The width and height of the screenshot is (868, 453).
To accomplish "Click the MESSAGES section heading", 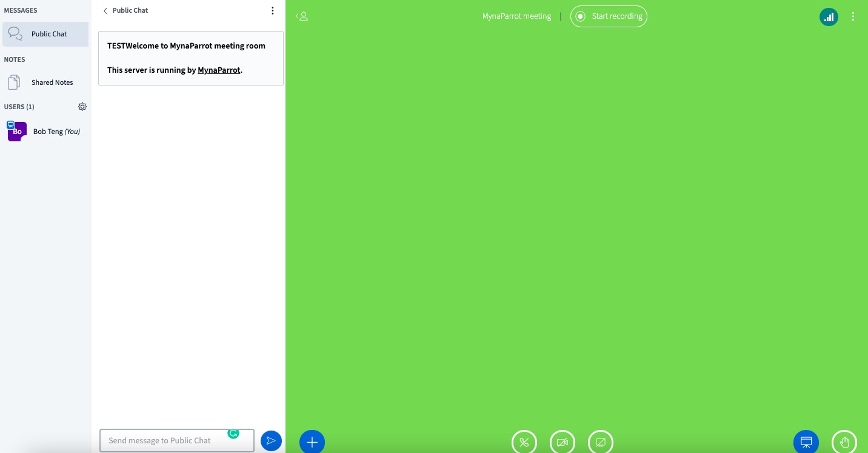I will [21, 10].
